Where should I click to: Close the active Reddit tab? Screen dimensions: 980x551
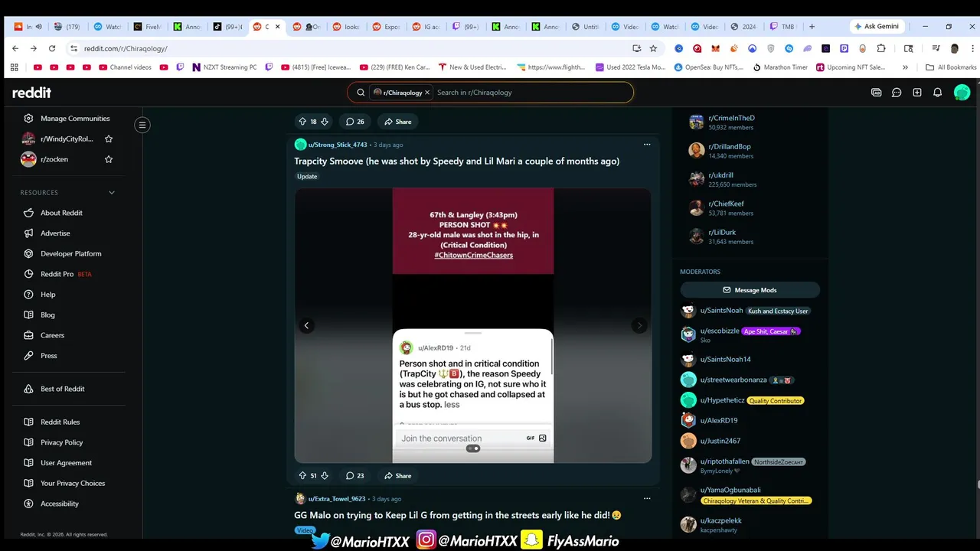point(277,27)
